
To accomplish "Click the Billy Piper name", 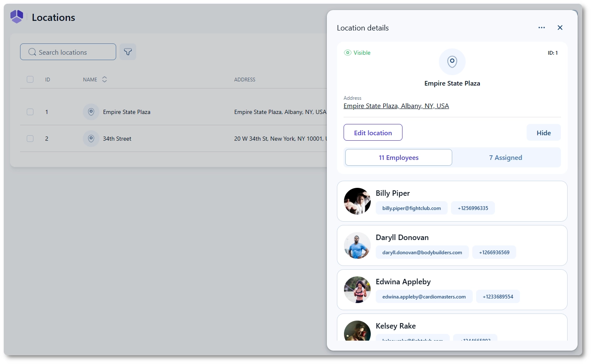I will (x=392, y=193).
